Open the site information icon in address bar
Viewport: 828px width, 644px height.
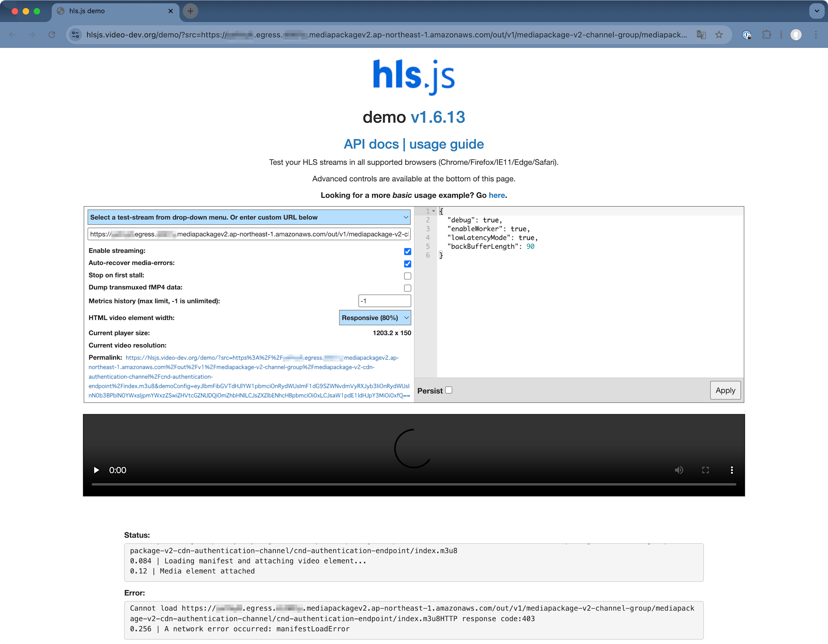point(76,35)
